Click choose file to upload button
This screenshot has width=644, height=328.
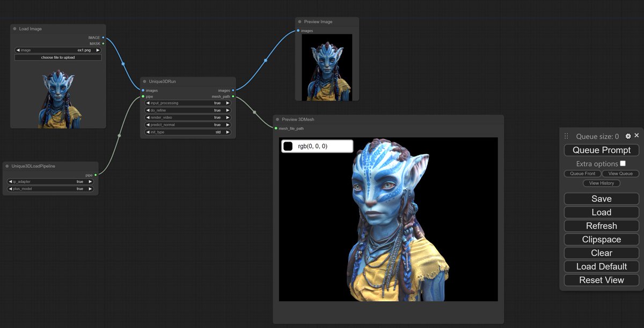tap(58, 57)
